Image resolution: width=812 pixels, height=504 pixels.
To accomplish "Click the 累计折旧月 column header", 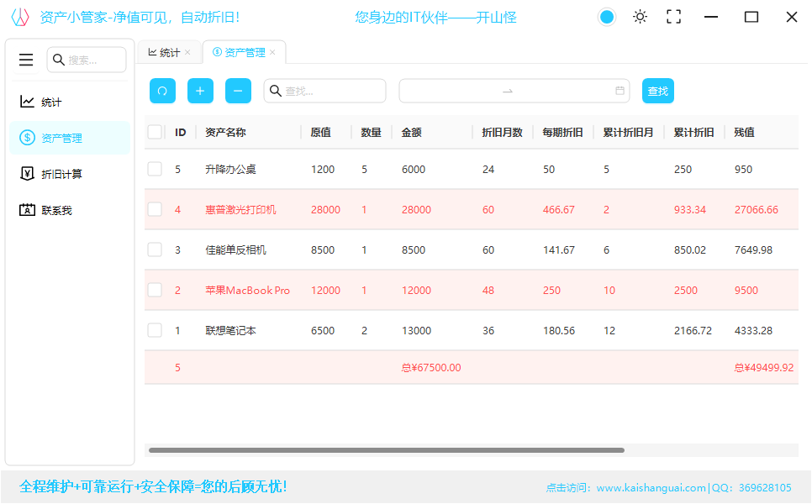I will [x=628, y=133].
